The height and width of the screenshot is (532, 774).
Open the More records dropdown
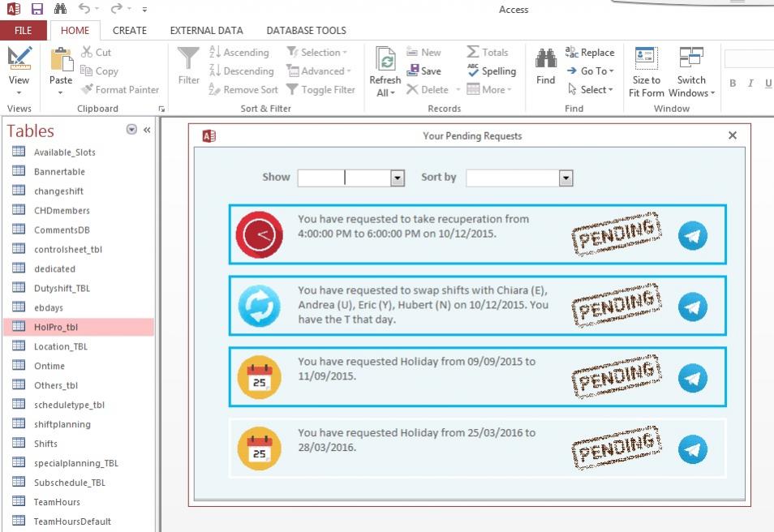coord(489,90)
